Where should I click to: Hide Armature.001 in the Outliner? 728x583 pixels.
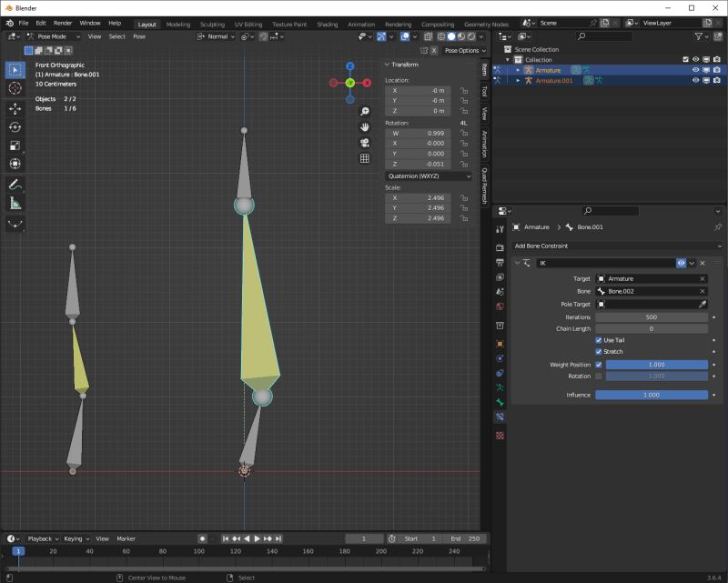coord(694,81)
